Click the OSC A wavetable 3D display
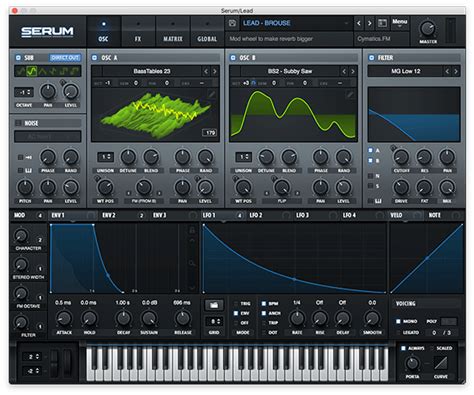 point(155,115)
